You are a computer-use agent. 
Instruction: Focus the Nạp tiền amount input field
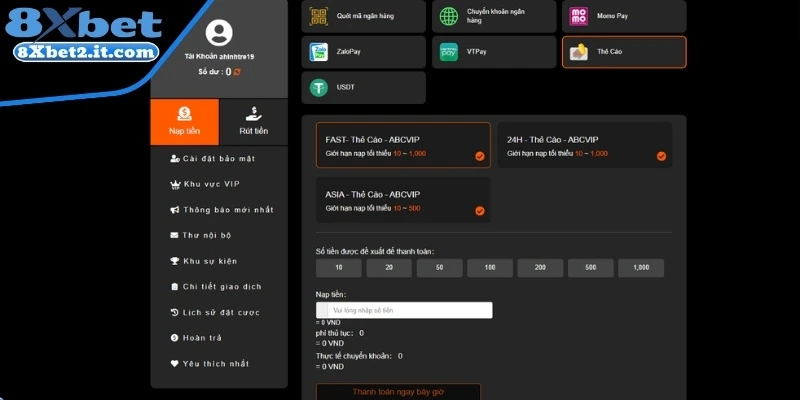click(404, 310)
